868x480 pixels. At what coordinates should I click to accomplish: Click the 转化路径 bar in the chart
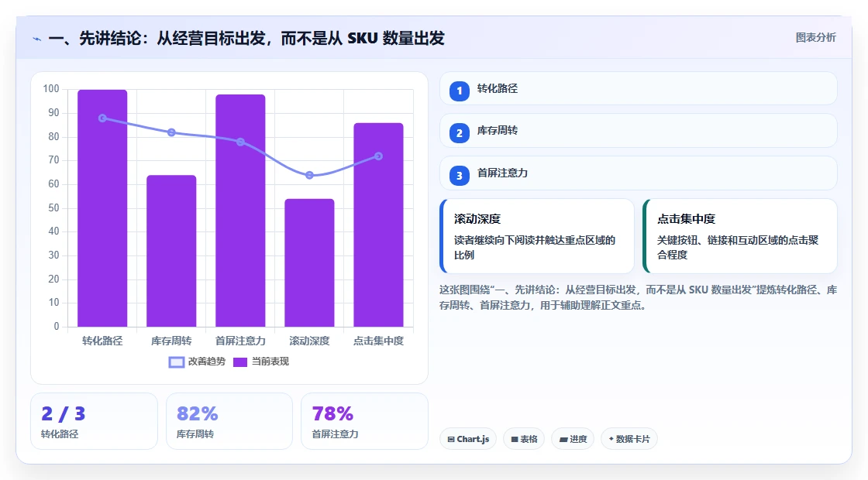102,208
